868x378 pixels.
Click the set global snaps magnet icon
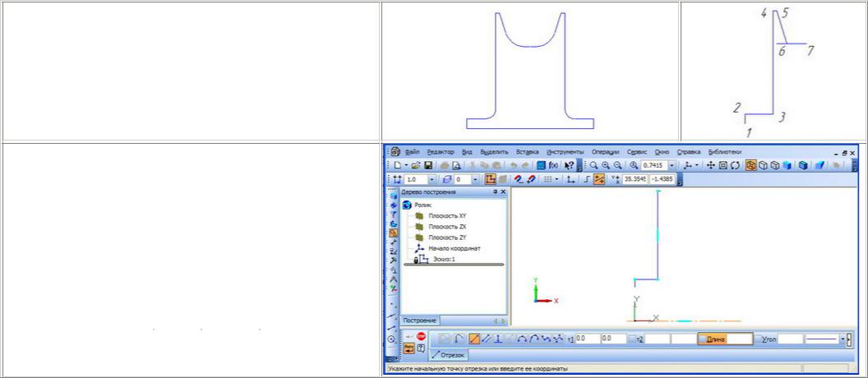[518, 179]
